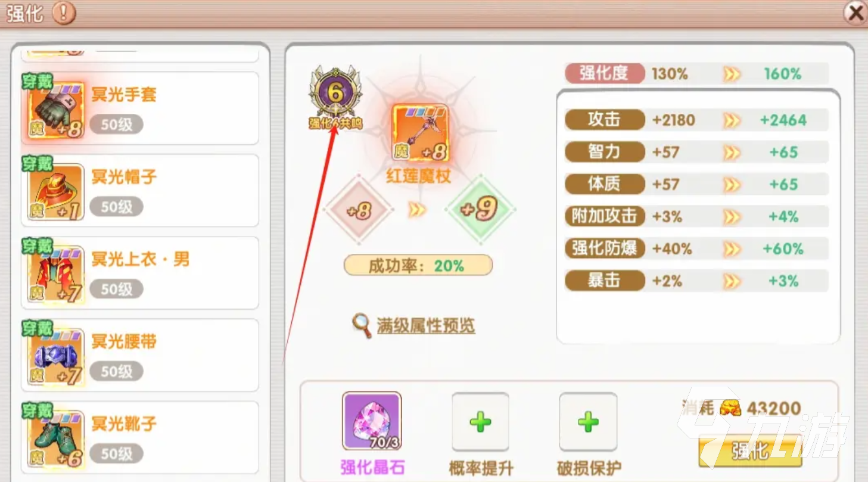Viewport: 868px width, 482px height.
Task: Click the magnifier icon next to 满级属性预览
Action: (x=362, y=325)
